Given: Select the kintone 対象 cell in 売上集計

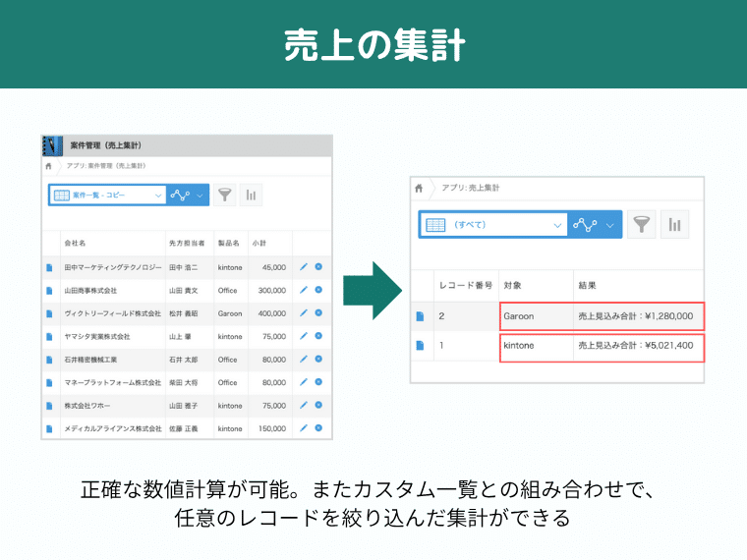Looking at the screenshot, I should tap(537, 346).
